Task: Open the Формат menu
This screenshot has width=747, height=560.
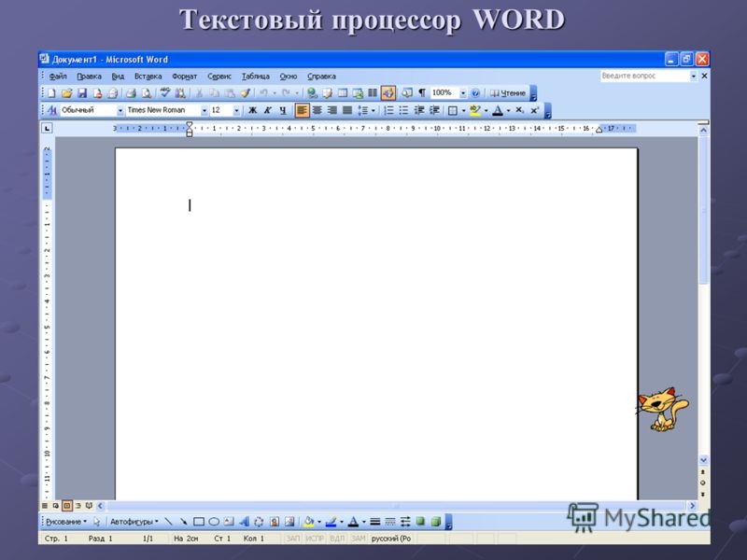Action: 184,77
